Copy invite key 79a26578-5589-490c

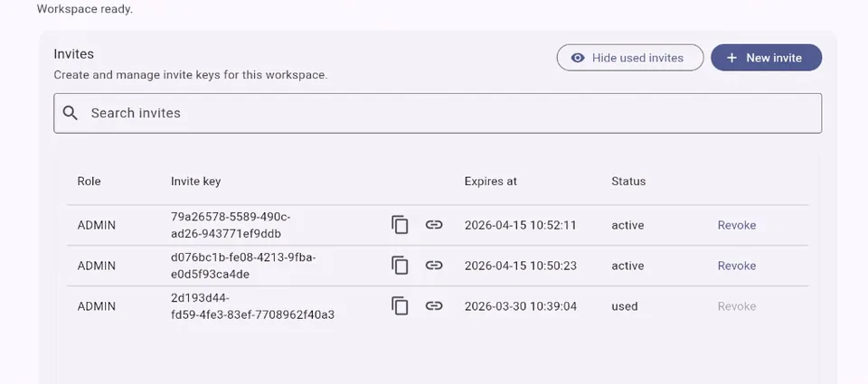[400, 225]
